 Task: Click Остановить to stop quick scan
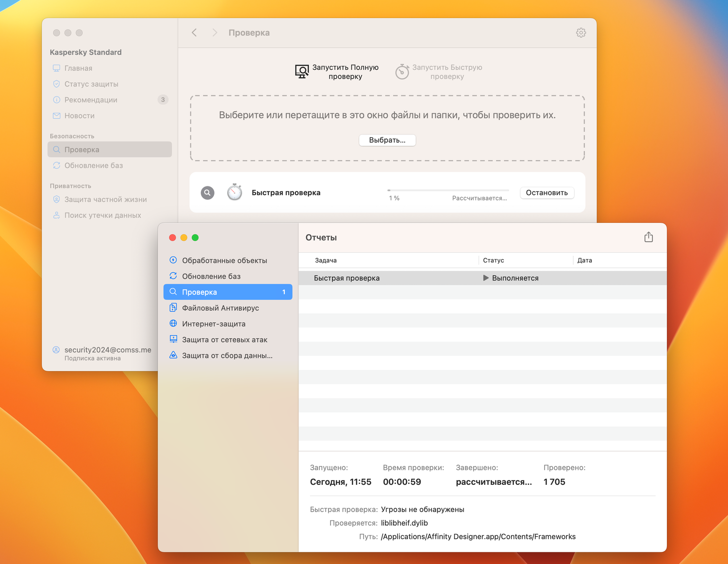pos(547,193)
